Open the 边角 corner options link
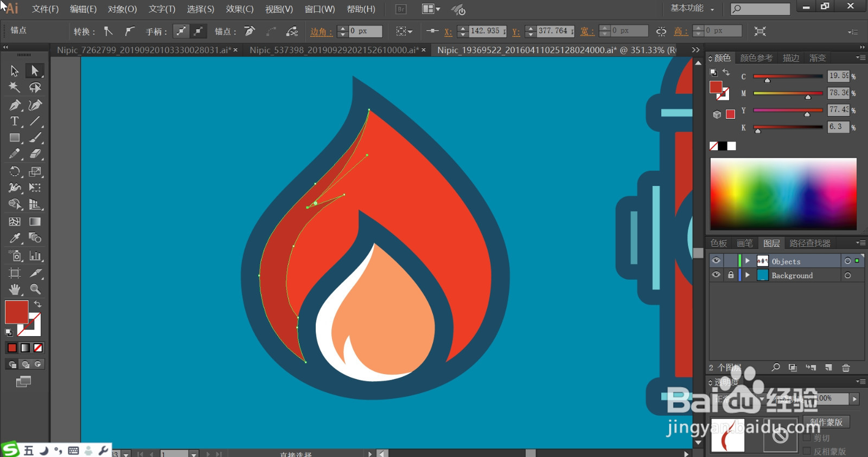Image resolution: width=868 pixels, height=457 pixels. [321, 31]
